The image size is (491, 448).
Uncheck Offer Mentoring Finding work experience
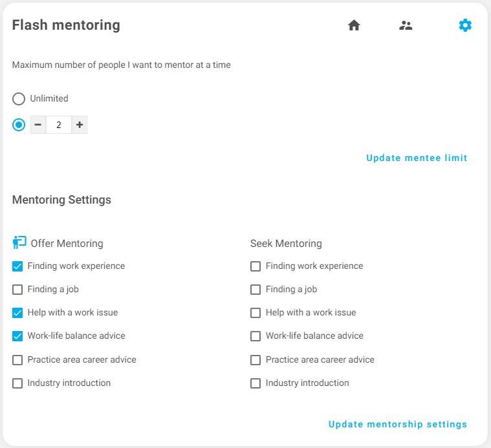pyautogui.click(x=17, y=266)
